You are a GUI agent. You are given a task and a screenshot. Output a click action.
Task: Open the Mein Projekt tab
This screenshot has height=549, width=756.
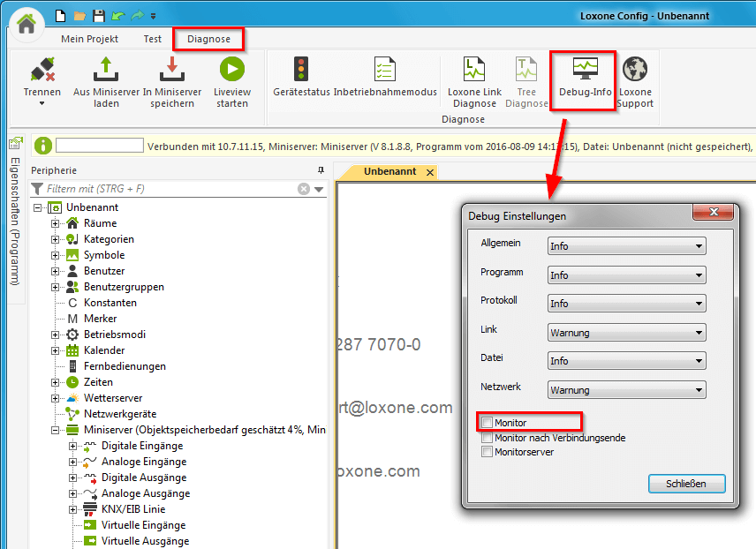[89, 39]
